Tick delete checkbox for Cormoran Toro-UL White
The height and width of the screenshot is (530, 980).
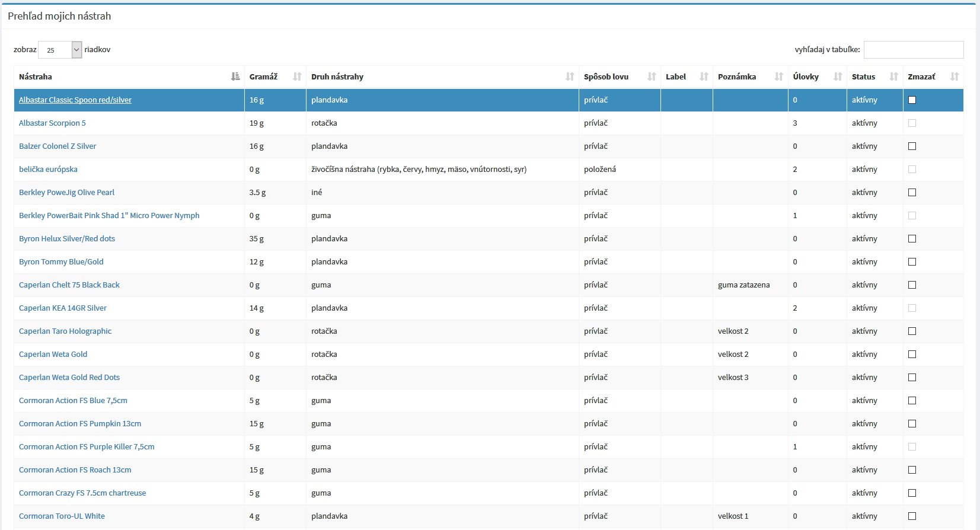[x=912, y=516]
